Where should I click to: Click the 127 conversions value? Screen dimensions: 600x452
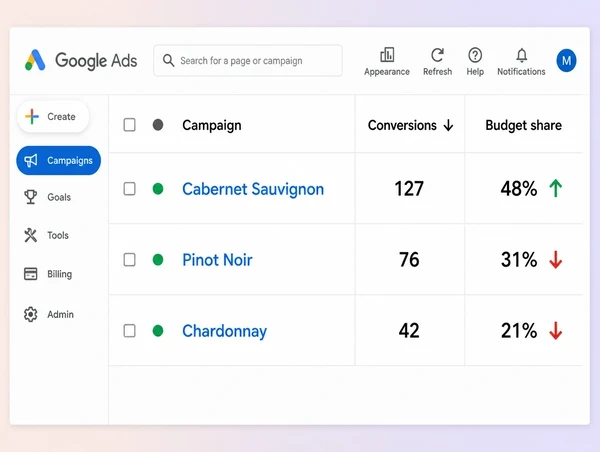pyautogui.click(x=409, y=189)
